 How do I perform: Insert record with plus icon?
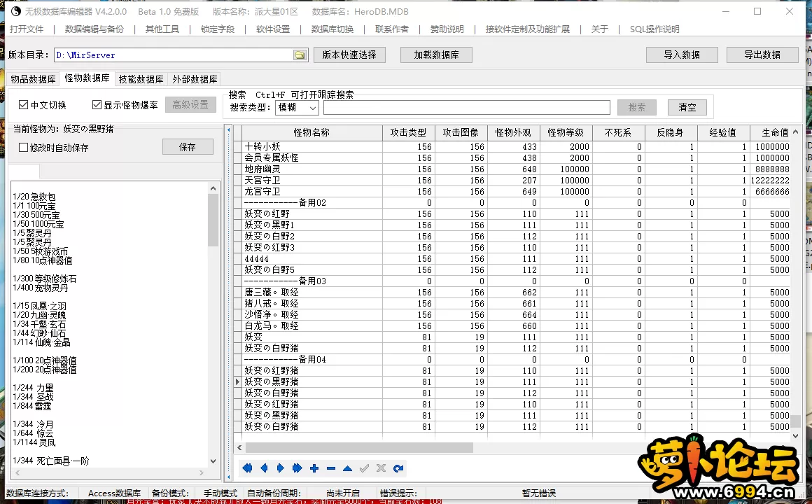point(314,468)
